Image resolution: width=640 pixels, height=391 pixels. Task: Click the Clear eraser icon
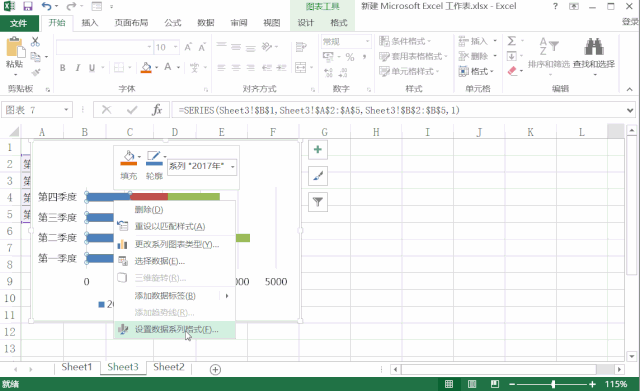tap(512, 71)
